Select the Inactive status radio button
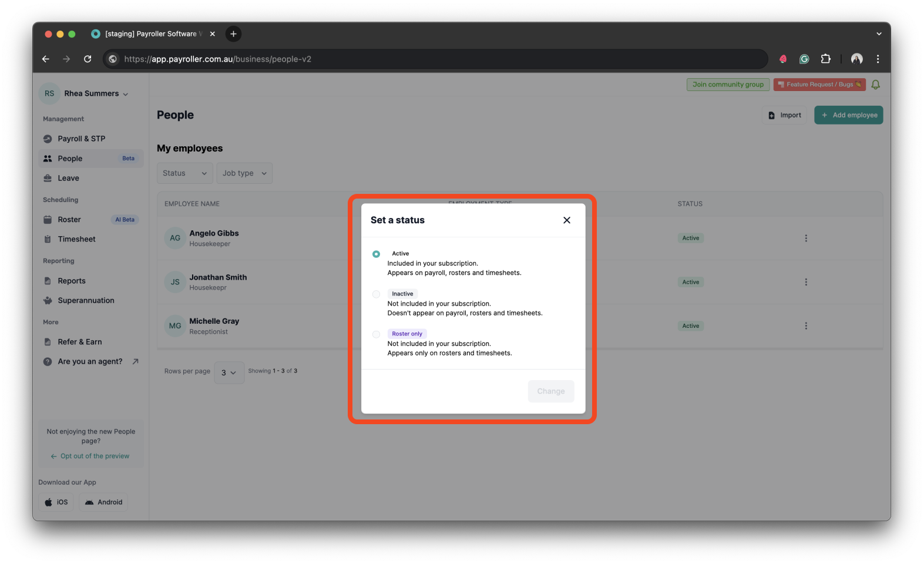 pos(376,294)
